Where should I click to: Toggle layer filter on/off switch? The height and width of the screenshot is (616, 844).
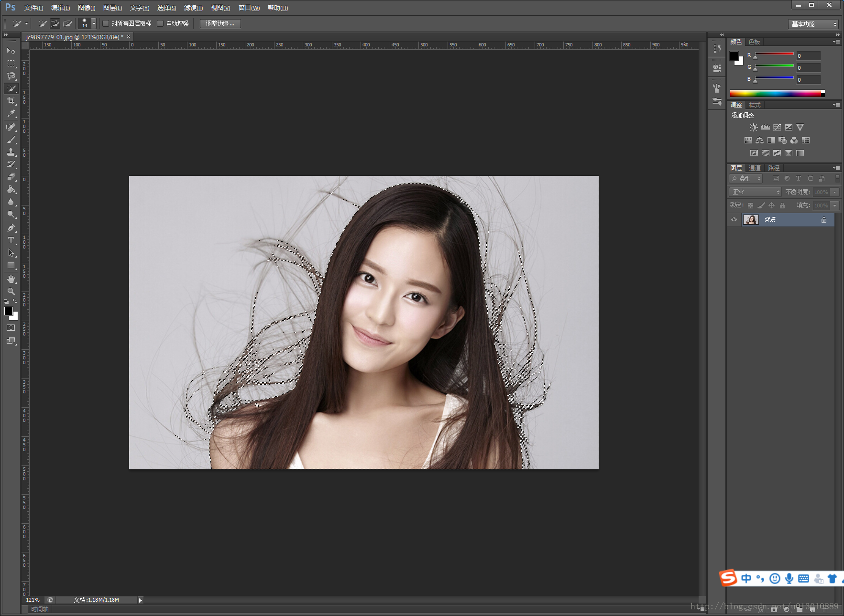coord(837,178)
